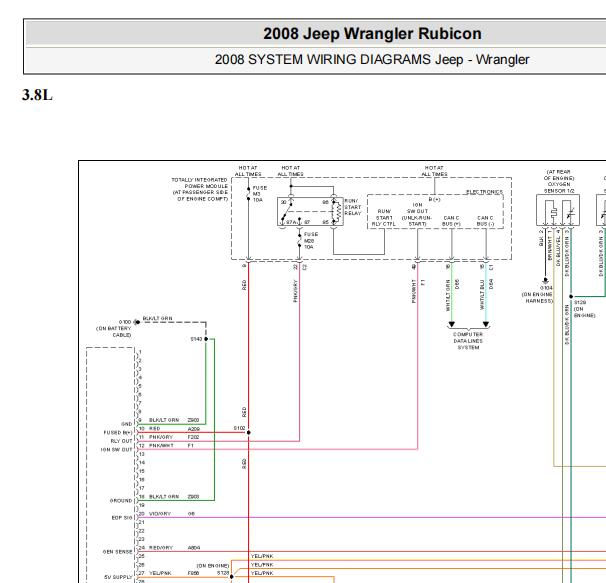Click circuit code "F856" on pin 27
Screen dimensions: 606x583
coord(193,573)
